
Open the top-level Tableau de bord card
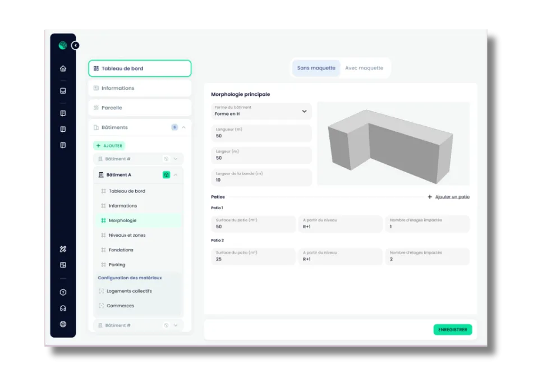click(140, 68)
